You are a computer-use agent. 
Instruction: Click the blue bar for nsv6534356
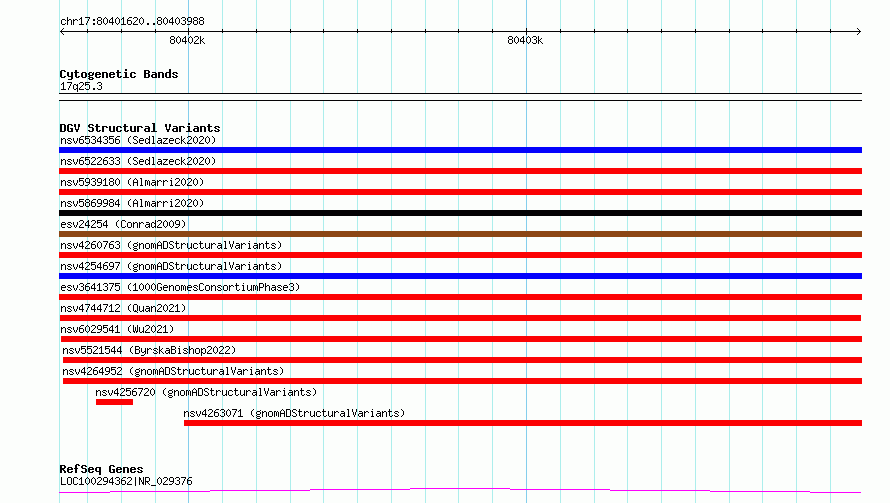click(x=460, y=150)
